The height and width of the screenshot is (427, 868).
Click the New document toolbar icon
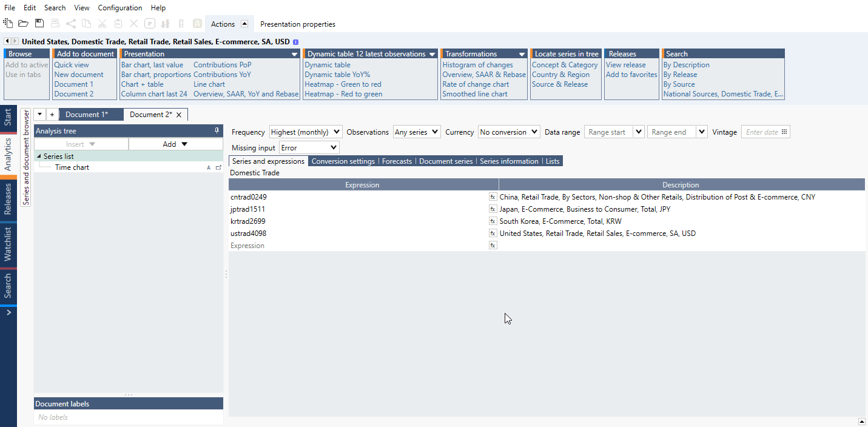tap(8, 24)
